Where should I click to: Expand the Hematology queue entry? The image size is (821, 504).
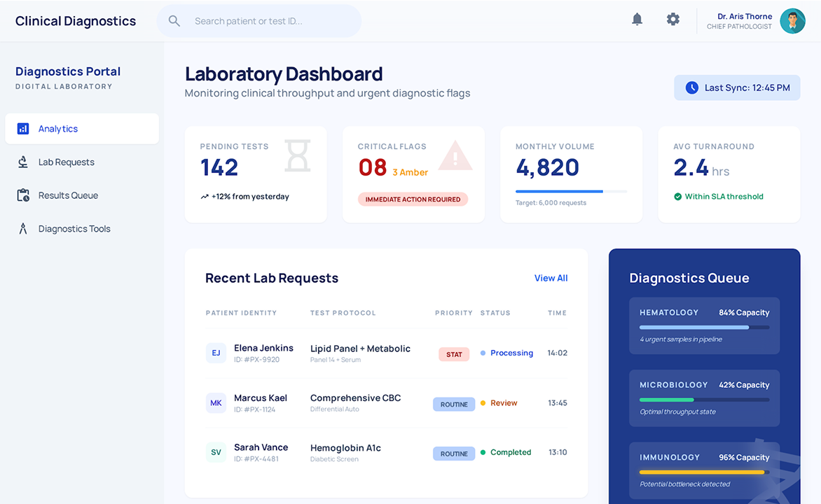click(704, 325)
